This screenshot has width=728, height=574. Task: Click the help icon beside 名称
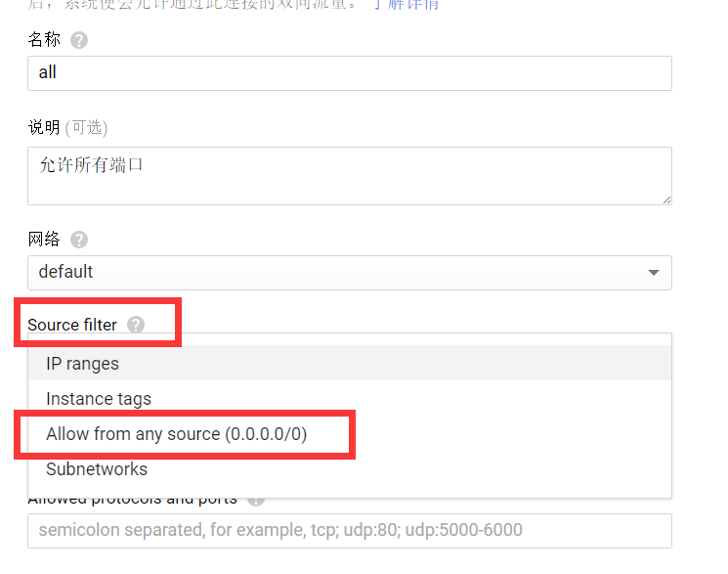(x=79, y=40)
